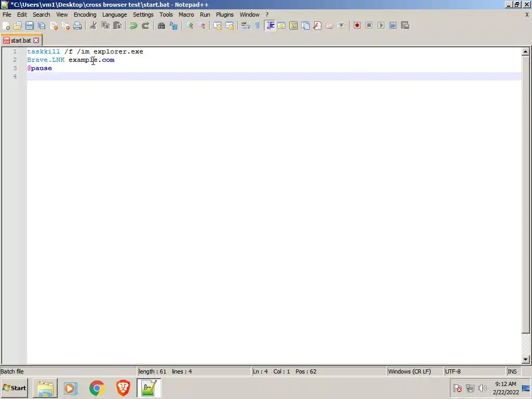Viewport: 532px width, 399px height.
Task: Toggle Synchronize Horizontal Scrolling icon
Action: (x=230, y=26)
